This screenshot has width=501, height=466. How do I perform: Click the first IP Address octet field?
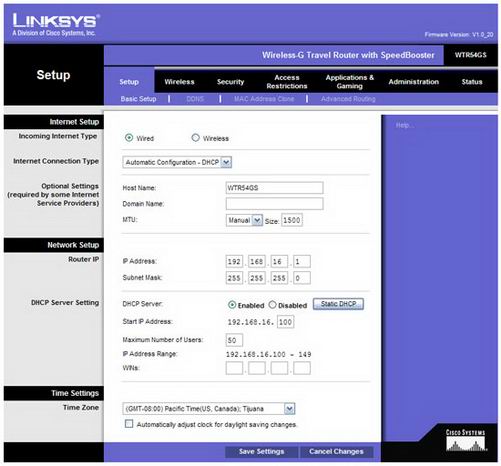click(x=234, y=262)
